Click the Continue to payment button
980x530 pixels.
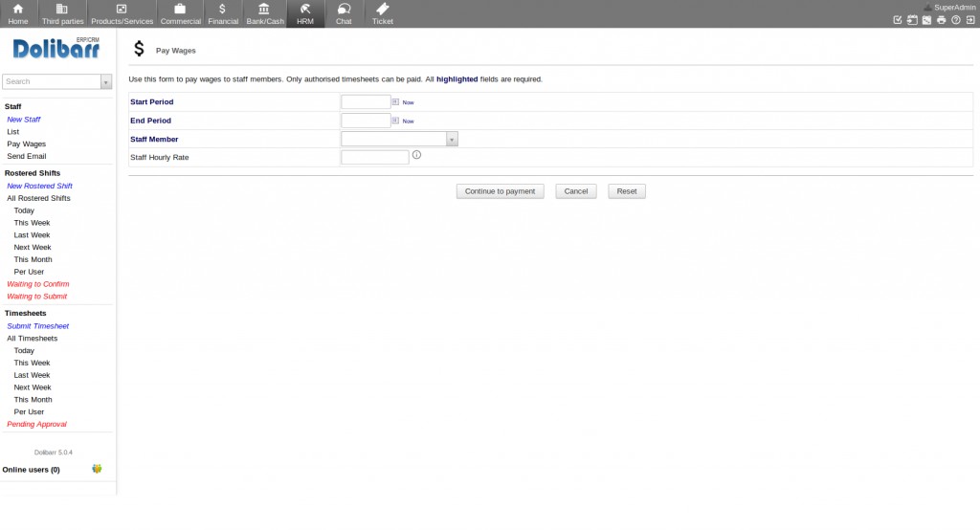(500, 191)
